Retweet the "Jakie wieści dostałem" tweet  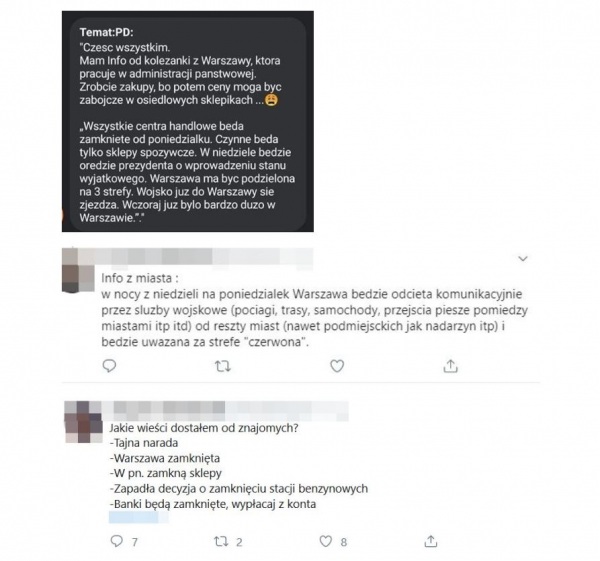(221, 541)
